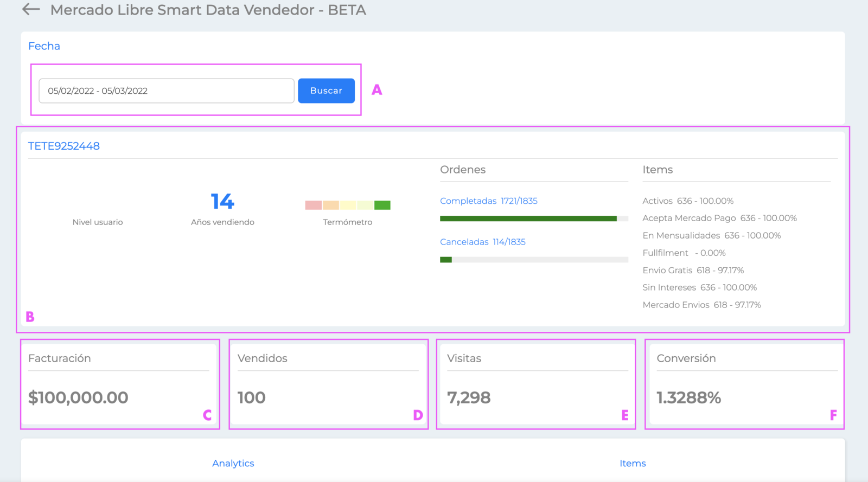Open the date range input field
Viewport: 868px width, 482px height.
167,91
